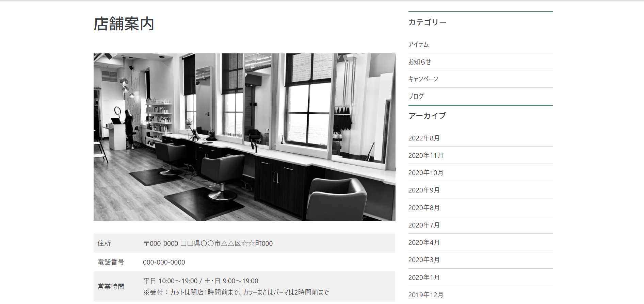View the 2020年10月 archive

point(425,173)
